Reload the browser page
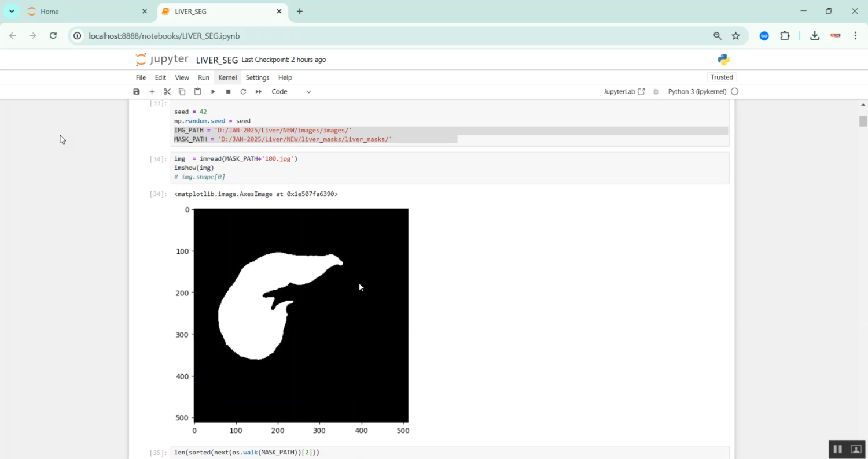868x459 pixels. (x=53, y=36)
